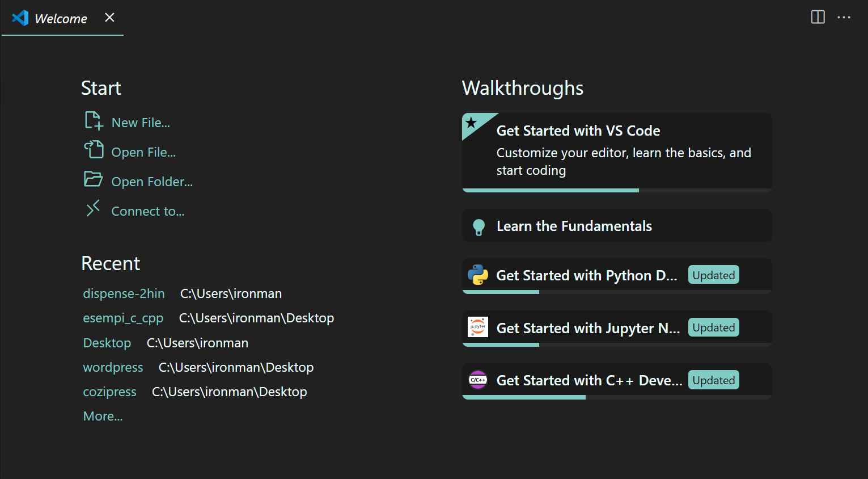This screenshot has height=479, width=868.
Task: Click the Connect to remote icon
Action: pyautogui.click(x=93, y=208)
